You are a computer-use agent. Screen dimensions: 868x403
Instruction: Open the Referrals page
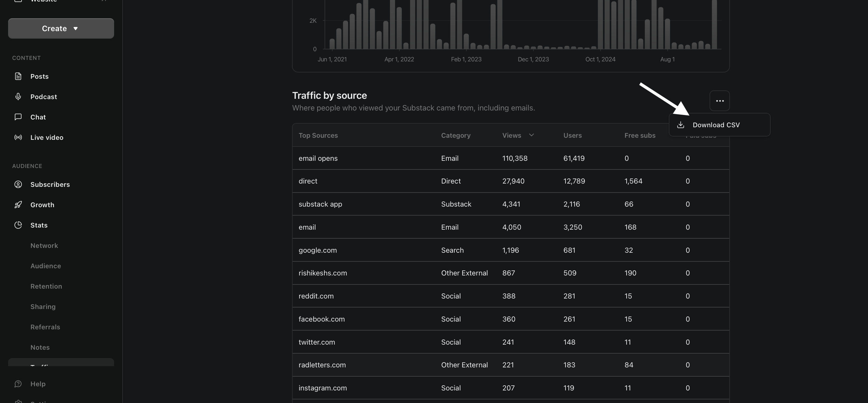coord(45,327)
